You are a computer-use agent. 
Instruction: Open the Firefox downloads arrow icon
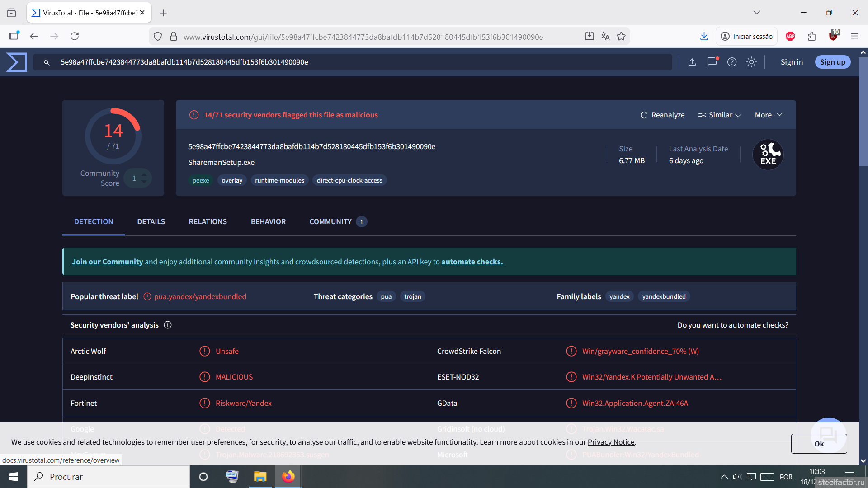[x=703, y=36]
